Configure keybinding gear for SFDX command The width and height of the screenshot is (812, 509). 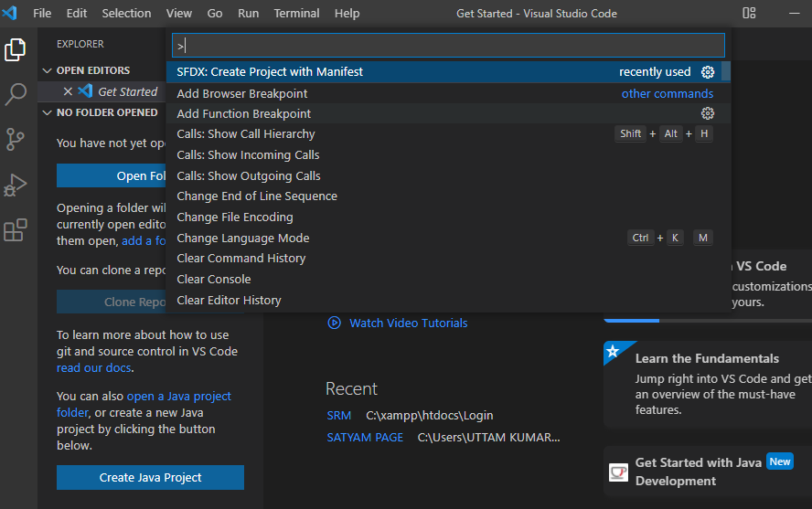pos(708,72)
